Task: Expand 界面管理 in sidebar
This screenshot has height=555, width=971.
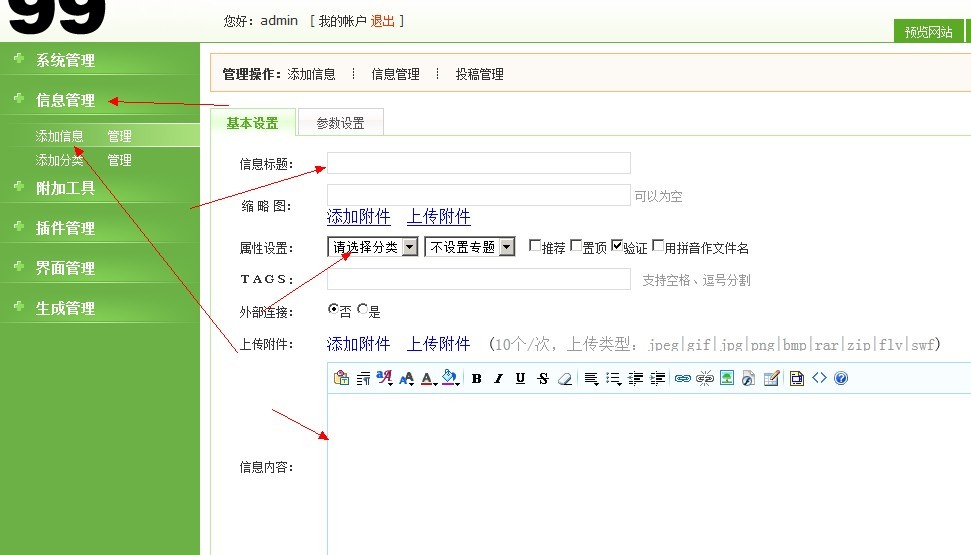Action: point(65,268)
